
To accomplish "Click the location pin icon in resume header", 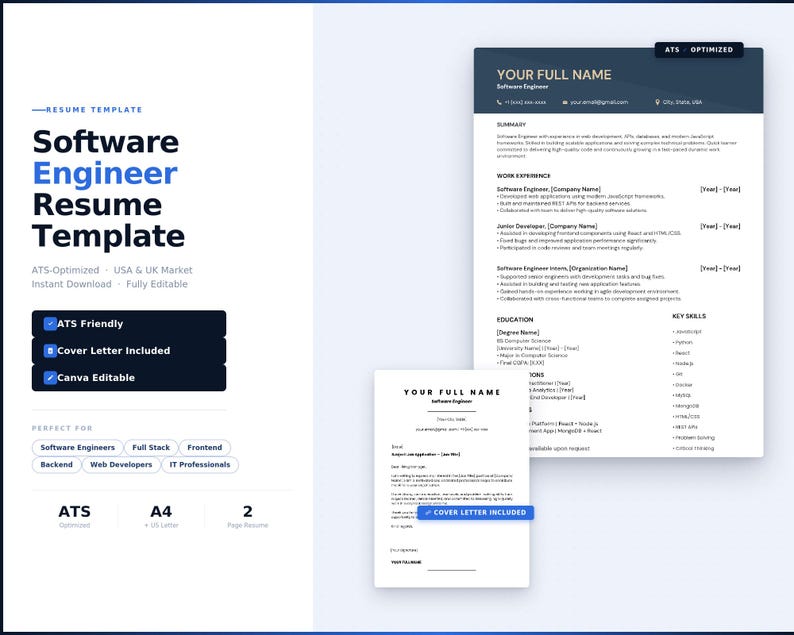I will click(x=657, y=102).
